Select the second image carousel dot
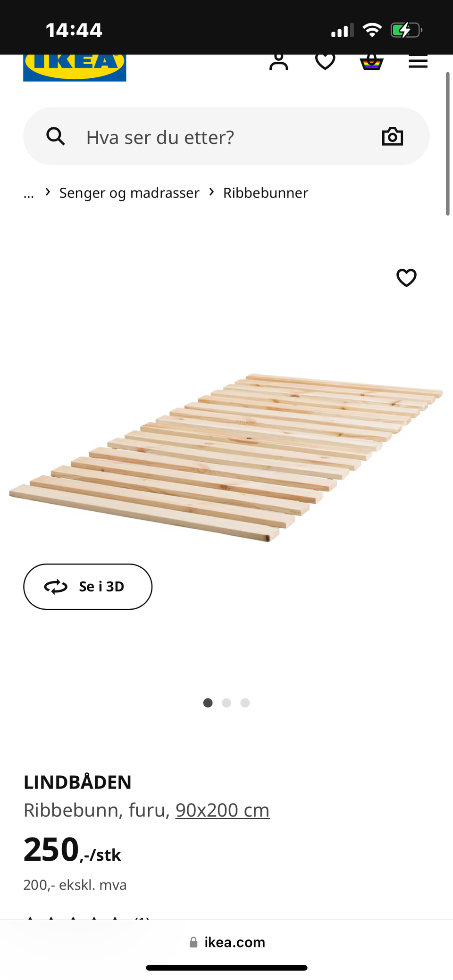The height and width of the screenshot is (980, 453). (x=226, y=703)
